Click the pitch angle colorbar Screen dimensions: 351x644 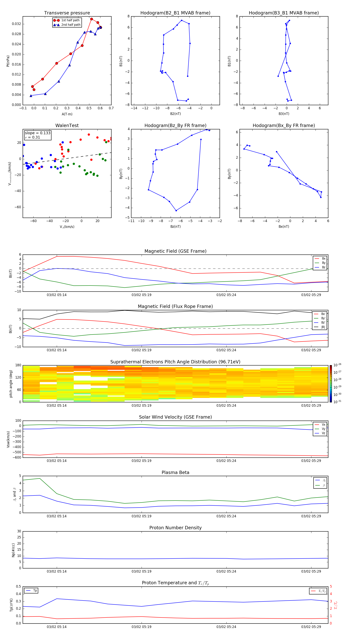tap(331, 384)
